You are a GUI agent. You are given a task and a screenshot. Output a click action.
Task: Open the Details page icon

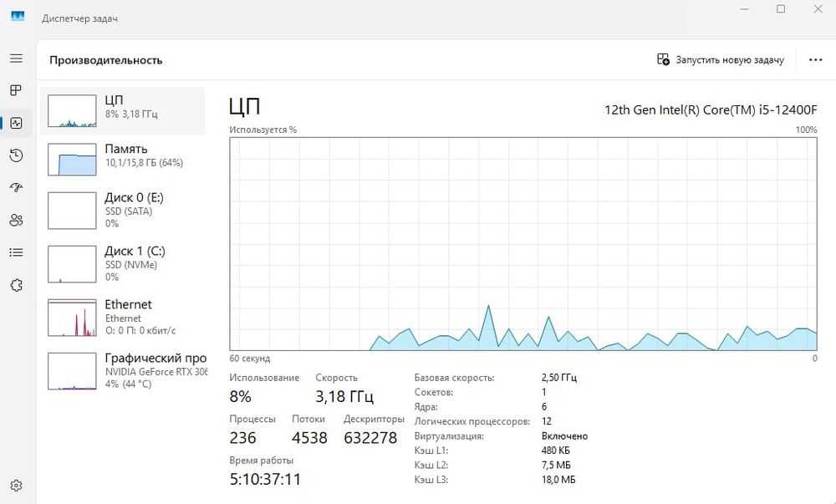coord(17,252)
